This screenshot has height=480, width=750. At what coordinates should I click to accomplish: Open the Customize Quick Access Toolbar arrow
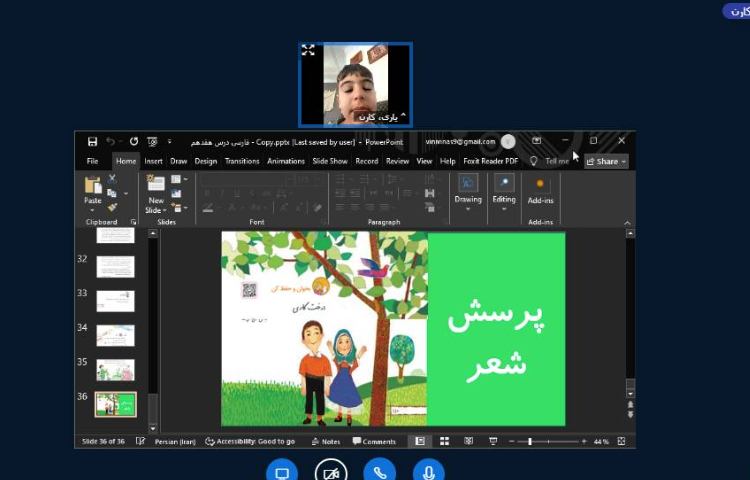click(169, 142)
